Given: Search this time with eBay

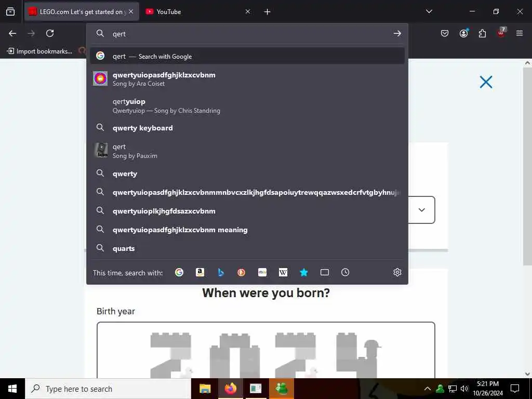Looking at the screenshot, I should click(x=262, y=272).
